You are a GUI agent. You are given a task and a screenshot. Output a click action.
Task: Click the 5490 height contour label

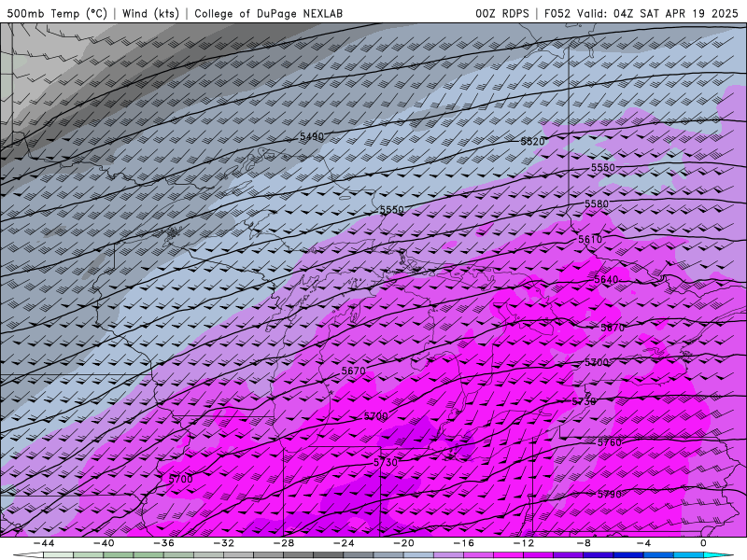312,136
